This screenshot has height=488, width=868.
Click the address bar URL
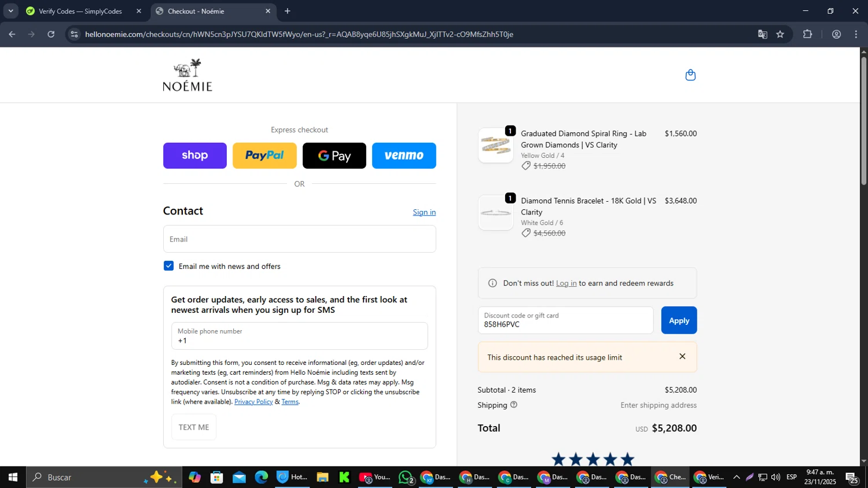299,34
